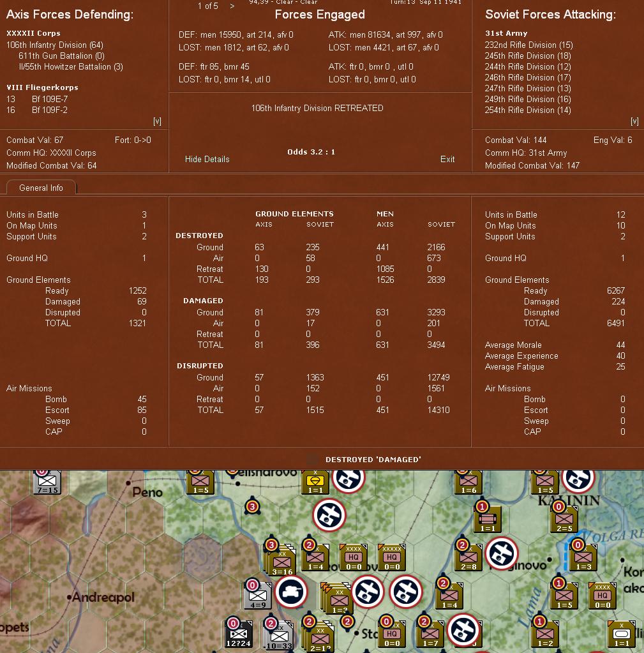Click the II/55th Howitzer Battalion (3) entry
This screenshot has width=644, height=653.
71,66
